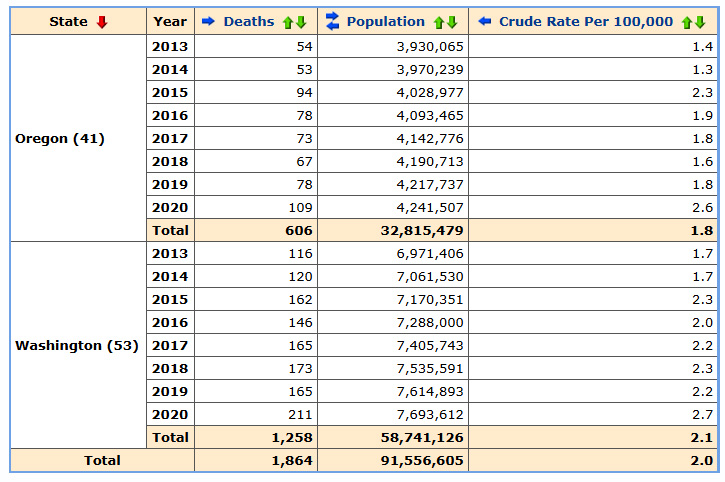Screen dimensions: 725x482
Task: Click the Year column header
Action: (x=170, y=22)
